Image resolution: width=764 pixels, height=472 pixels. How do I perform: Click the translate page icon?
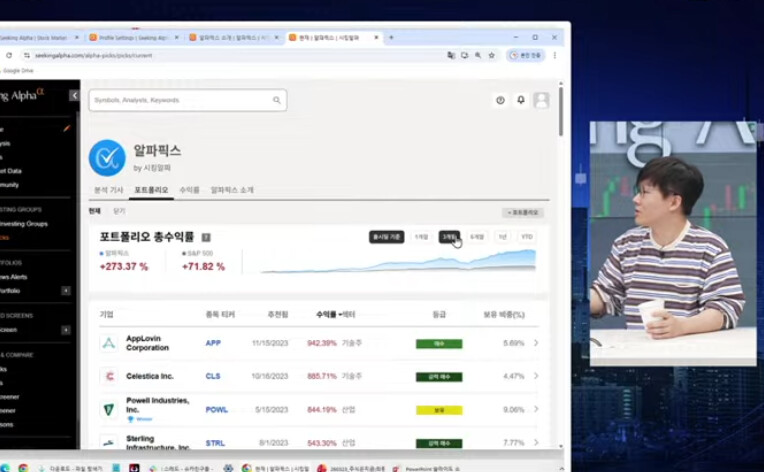(x=451, y=56)
